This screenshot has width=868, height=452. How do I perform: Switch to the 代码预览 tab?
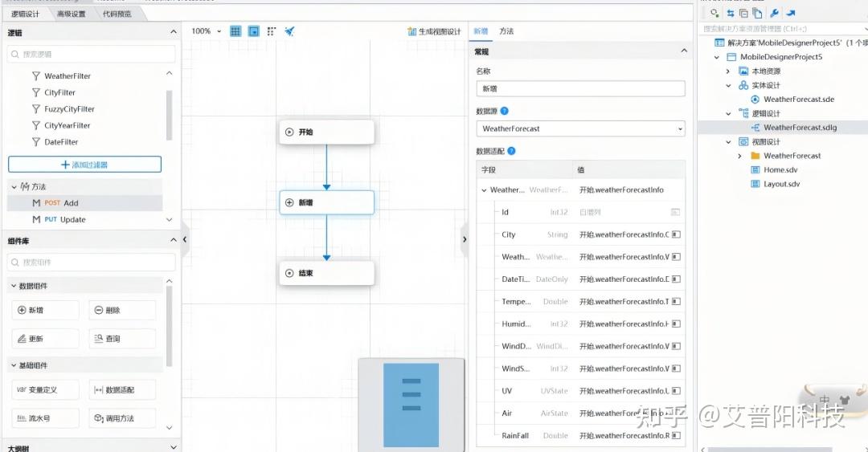pyautogui.click(x=117, y=14)
